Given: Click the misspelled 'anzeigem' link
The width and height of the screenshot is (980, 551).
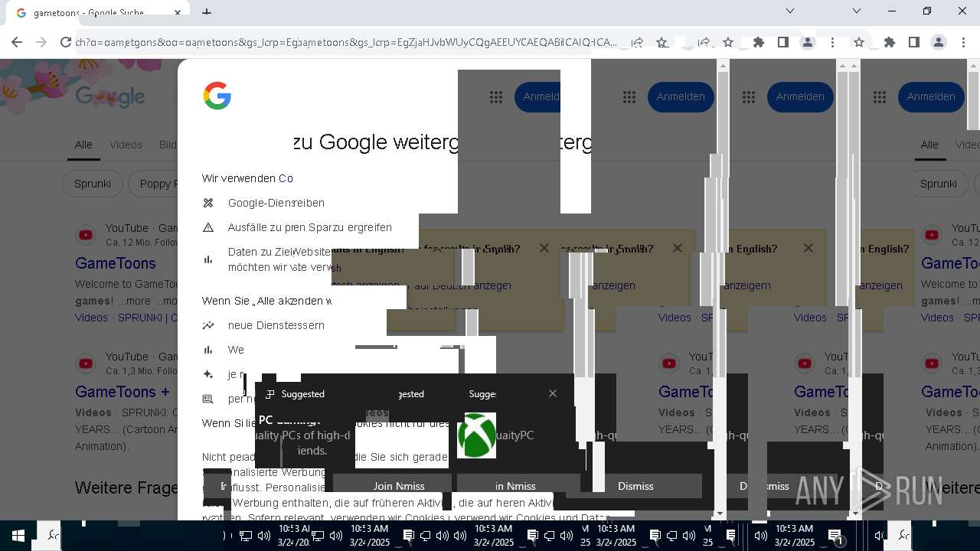Looking at the screenshot, I should (746, 285).
